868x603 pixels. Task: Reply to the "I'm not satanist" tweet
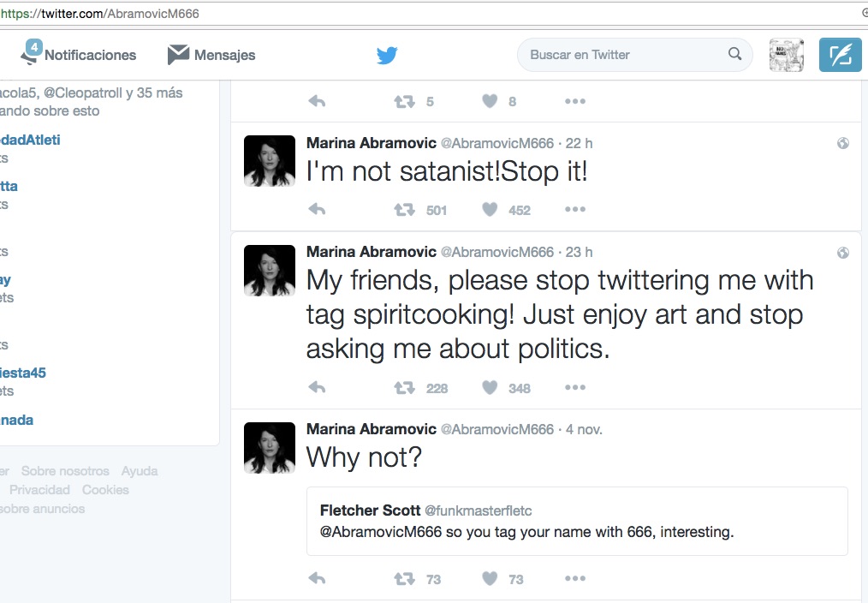pyautogui.click(x=317, y=210)
